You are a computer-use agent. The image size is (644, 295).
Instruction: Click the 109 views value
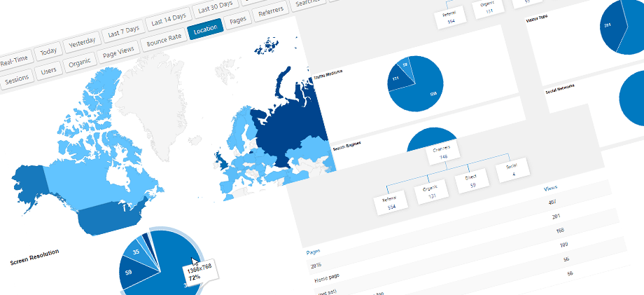[x=563, y=245]
